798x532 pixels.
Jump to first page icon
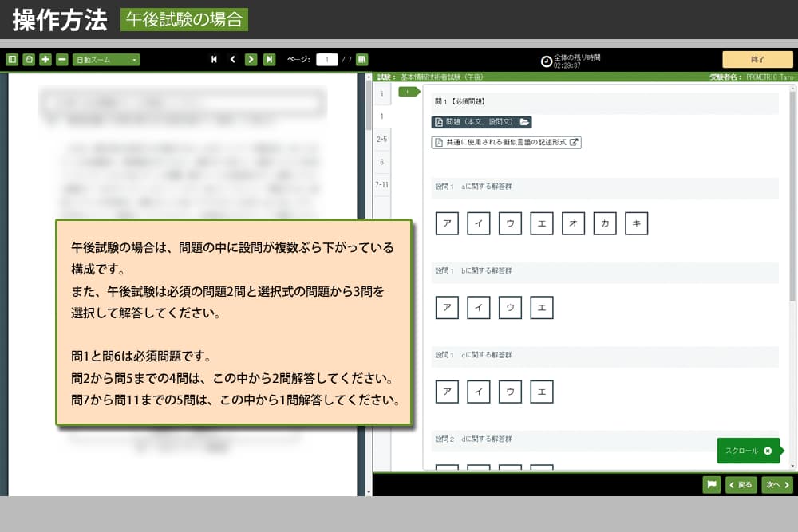(x=214, y=60)
